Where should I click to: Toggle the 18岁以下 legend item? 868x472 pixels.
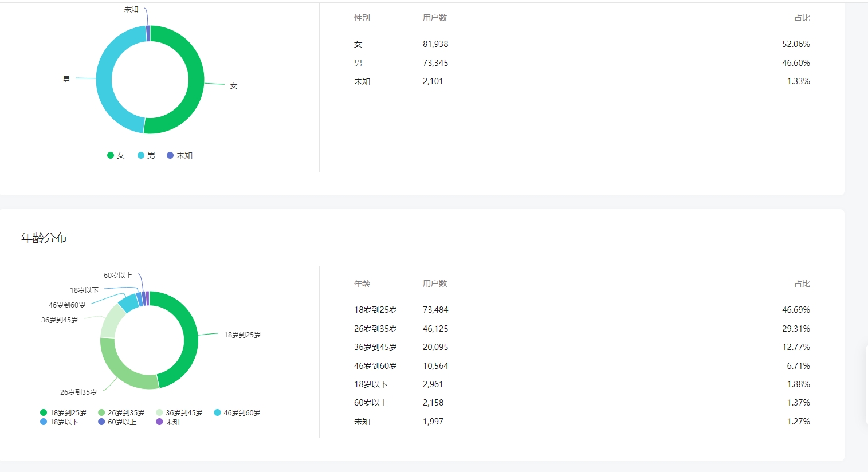(59, 422)
